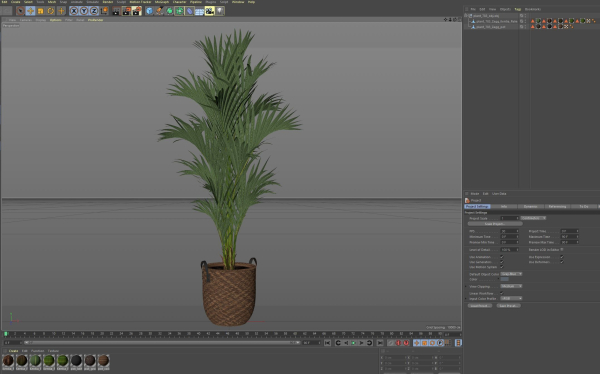The image size is (600, 374).
Task: Select the spline Pen tool
Action: [159, 11]
